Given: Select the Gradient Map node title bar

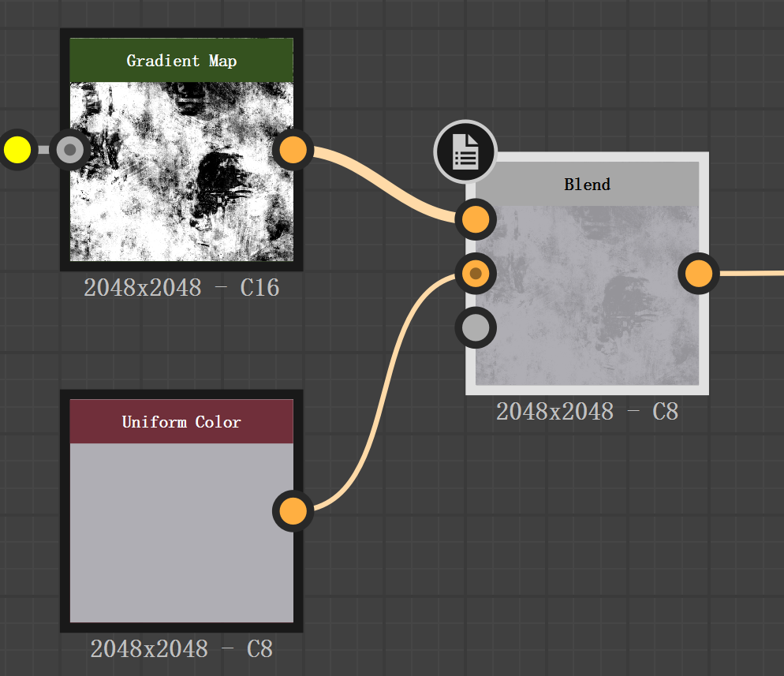Looking at the screenshot, I should tap(181, 61).
